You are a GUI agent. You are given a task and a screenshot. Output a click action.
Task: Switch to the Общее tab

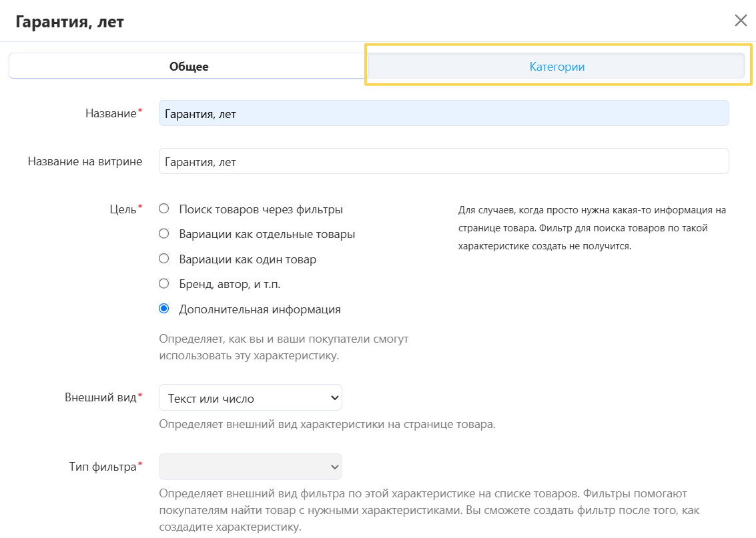point(189,67)
